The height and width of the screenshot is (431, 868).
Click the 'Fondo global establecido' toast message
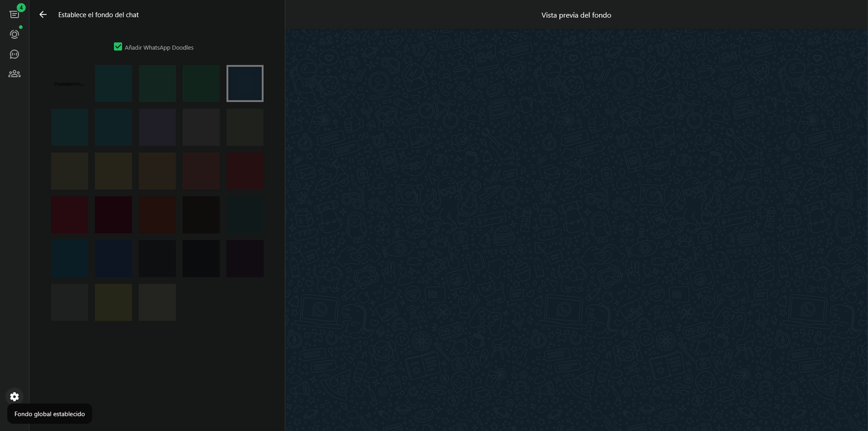[x=49, y=414]
